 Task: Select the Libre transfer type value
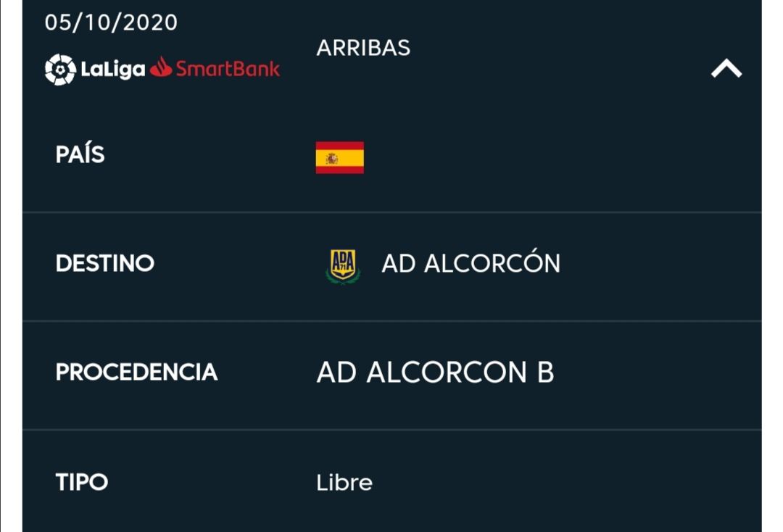(x=344, y=482)
